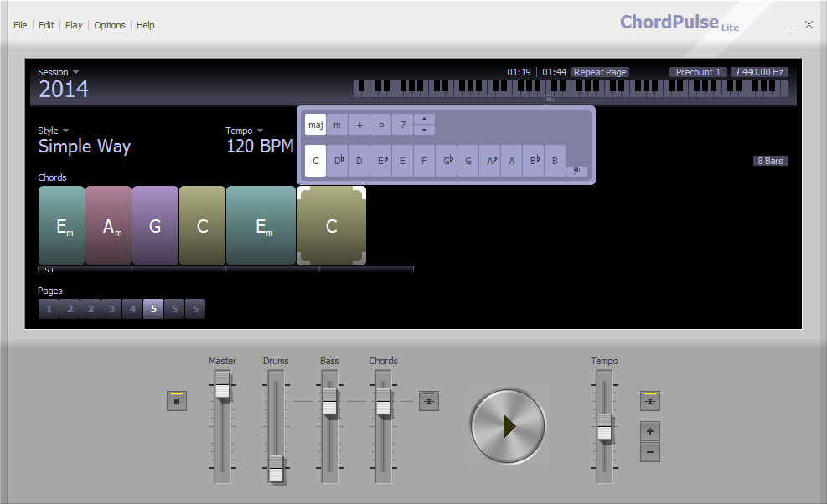Screen dimensions: 827x504
Task: Select the minor (m) chord type
Action: [337, 125]
